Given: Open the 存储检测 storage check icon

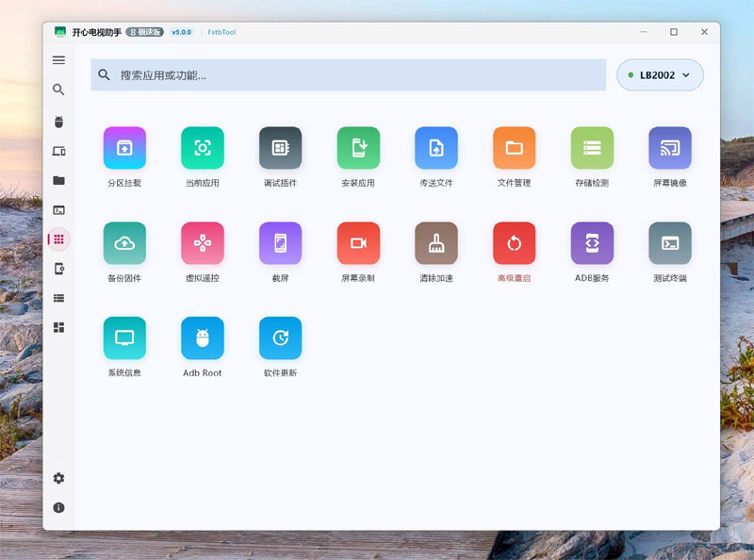Looking at the screenshot, I should [x=592, y=148].
